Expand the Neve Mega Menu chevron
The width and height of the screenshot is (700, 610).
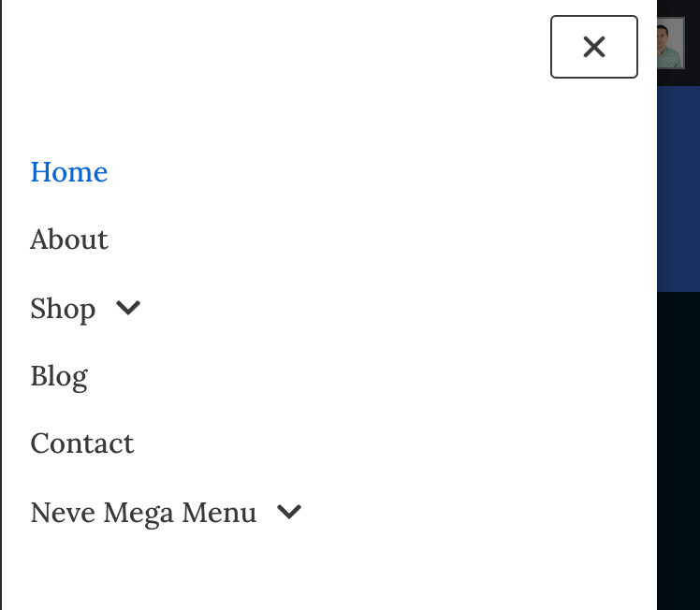(x=289, y=512)
